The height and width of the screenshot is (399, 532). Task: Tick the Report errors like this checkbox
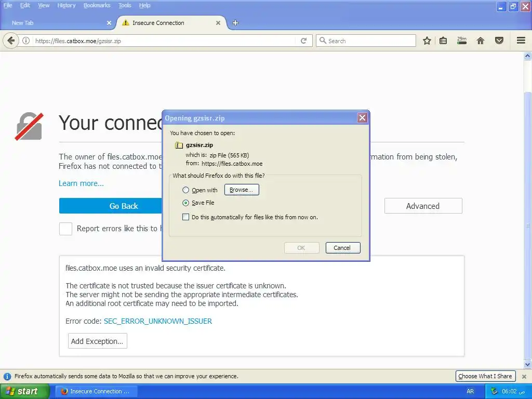tap(65, 229)
